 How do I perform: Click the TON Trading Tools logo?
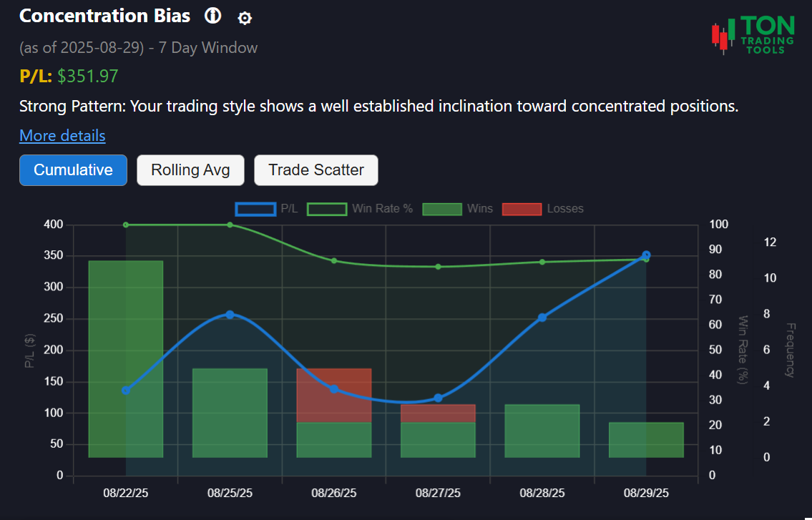[752, 31]
